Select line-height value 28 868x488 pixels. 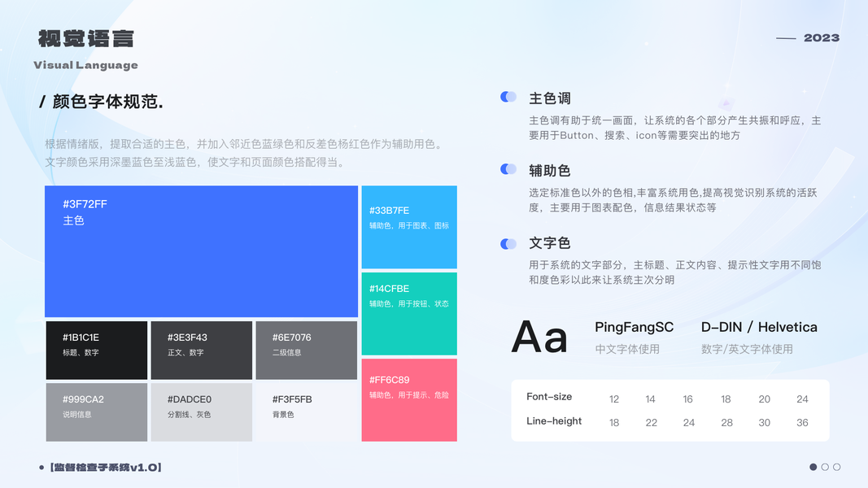click(726, 423)
